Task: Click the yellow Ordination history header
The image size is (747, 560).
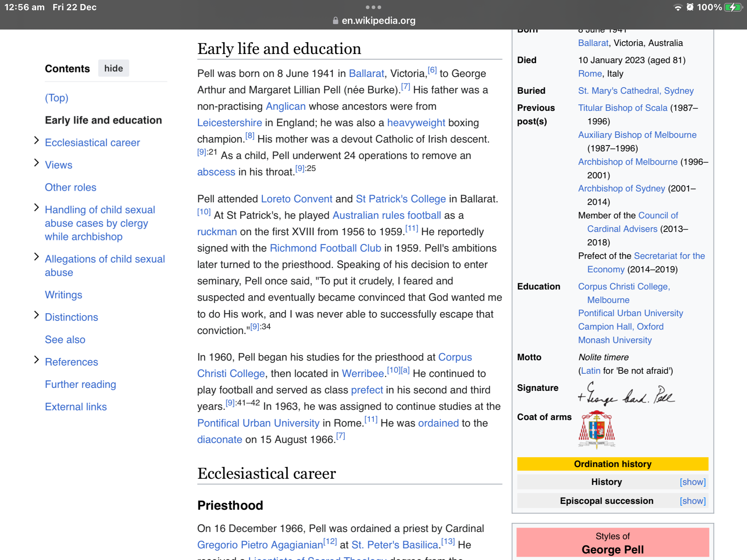Action: click(612, 464)
